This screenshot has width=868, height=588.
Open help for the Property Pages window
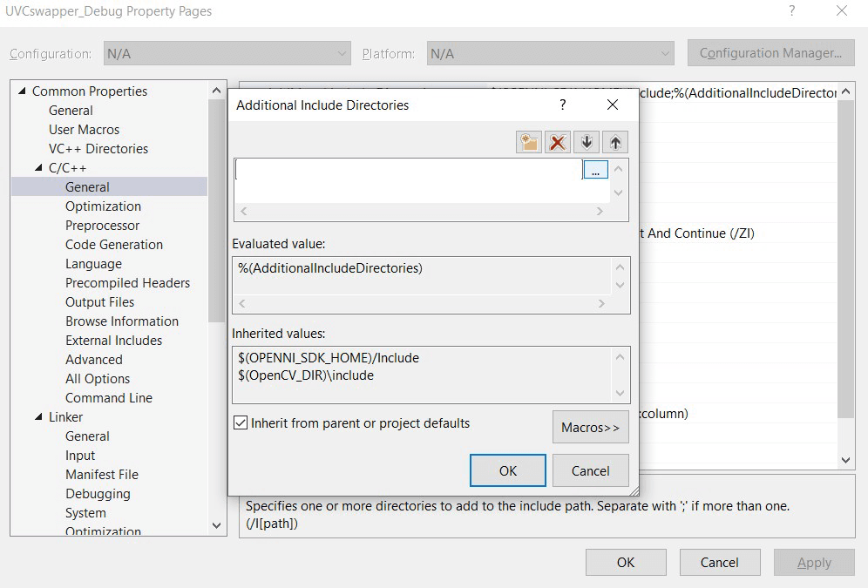[792, 11]
